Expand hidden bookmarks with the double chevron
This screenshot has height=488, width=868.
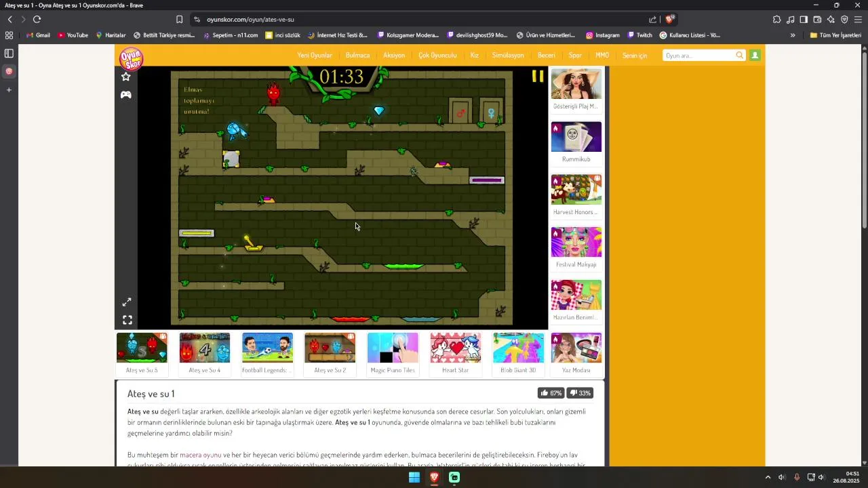[793, 35]
